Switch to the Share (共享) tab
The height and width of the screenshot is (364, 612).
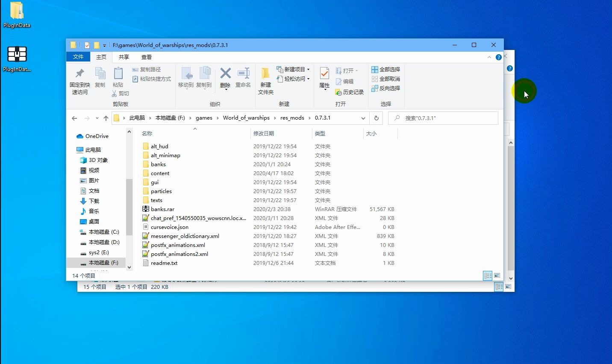click(x=124, y=57)
